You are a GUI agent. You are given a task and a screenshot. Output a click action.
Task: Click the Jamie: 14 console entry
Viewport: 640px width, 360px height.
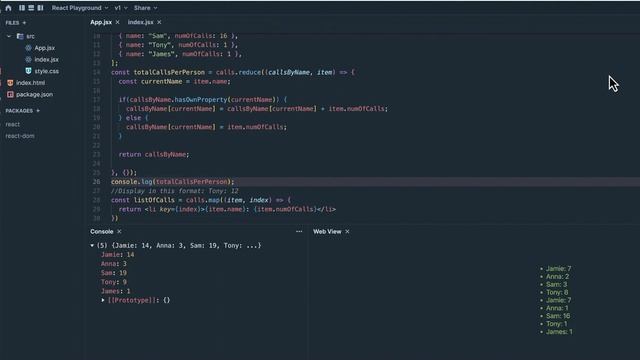[x=118, y=255]
